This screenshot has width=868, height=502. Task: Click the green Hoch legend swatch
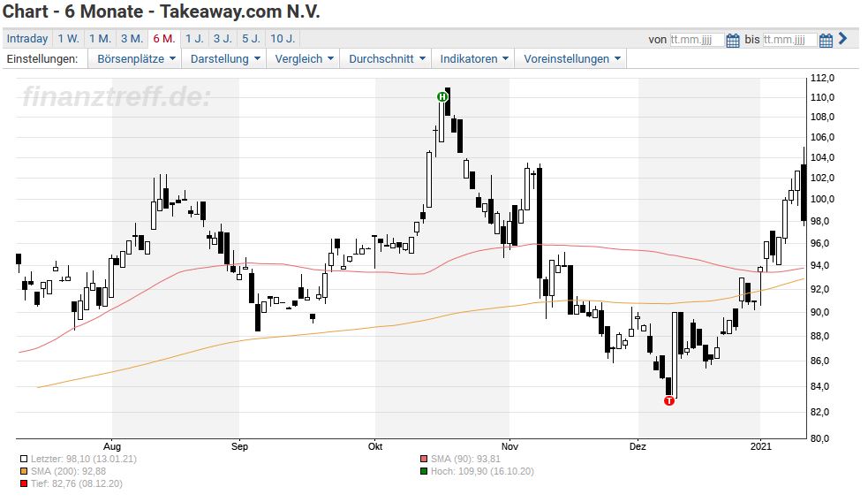[x=424, y=471]
